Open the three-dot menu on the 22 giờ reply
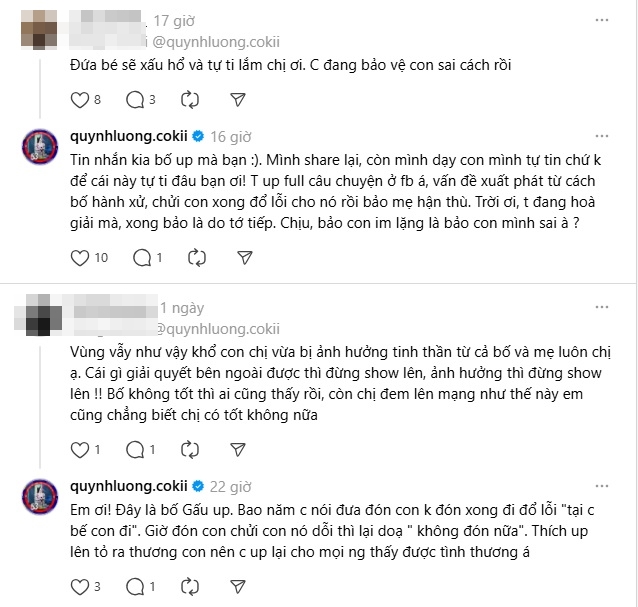 pos(601,486)
